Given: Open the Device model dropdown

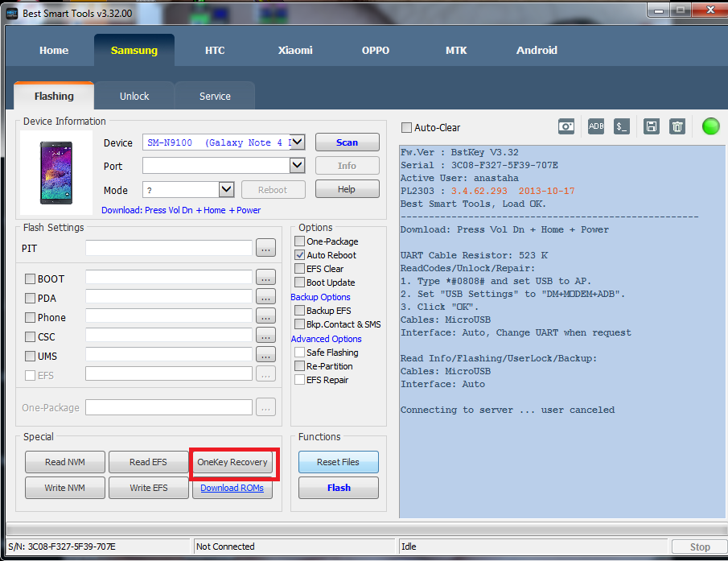Looking at the screenshot, I should [x=297, y=142].
